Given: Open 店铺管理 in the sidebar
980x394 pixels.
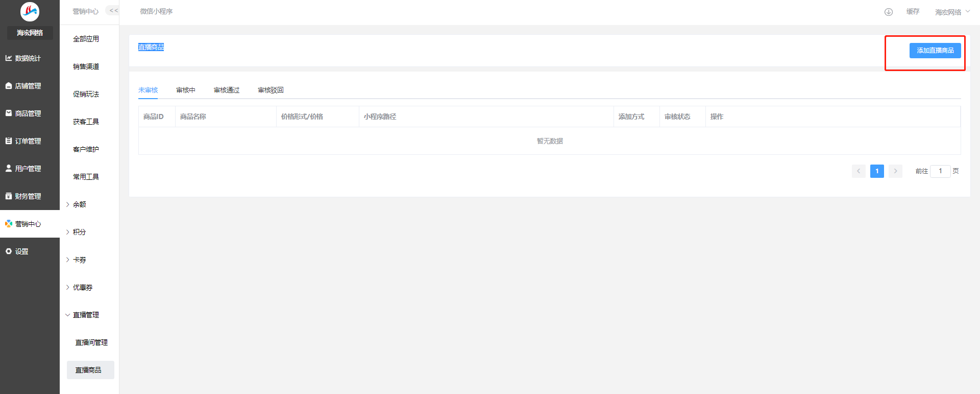Looking at the screenshot, I should point(30,86).
